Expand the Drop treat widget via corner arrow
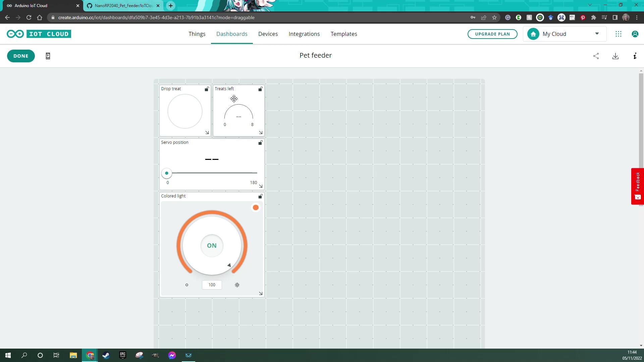 [x=207, y=132]
